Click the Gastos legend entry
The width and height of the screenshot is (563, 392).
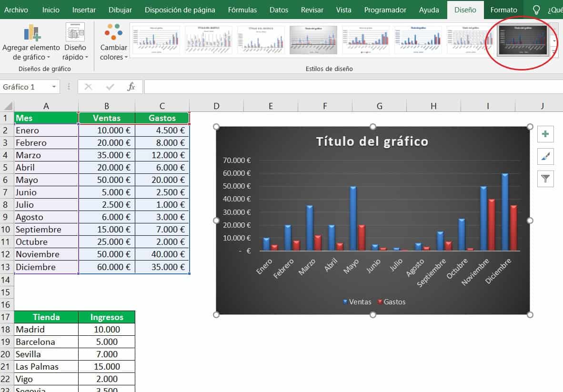[392, 302]
